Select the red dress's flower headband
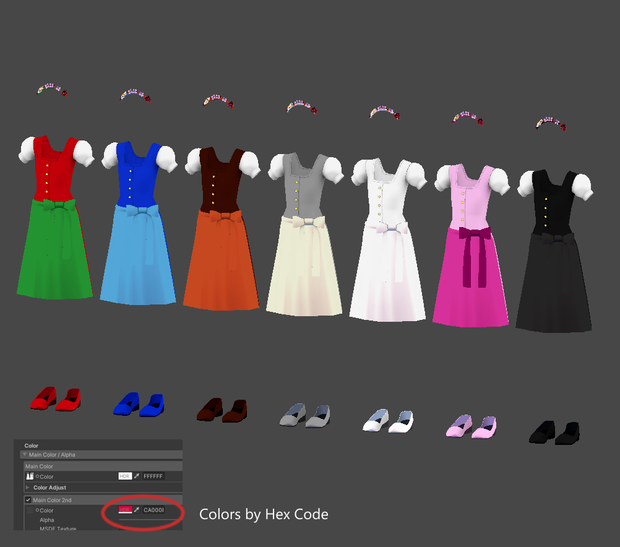Image resolution: width=620 pixels, height=547 pixels. 52,90
